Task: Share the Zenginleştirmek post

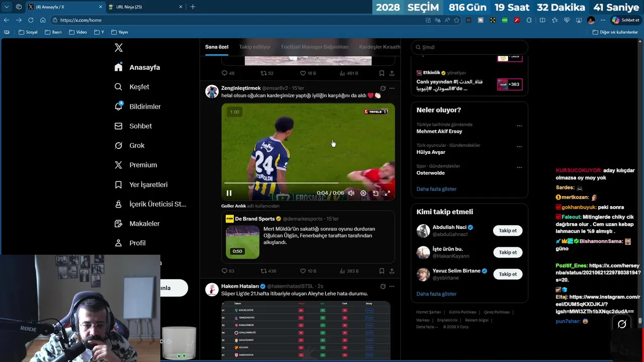Action: point(392,271)
